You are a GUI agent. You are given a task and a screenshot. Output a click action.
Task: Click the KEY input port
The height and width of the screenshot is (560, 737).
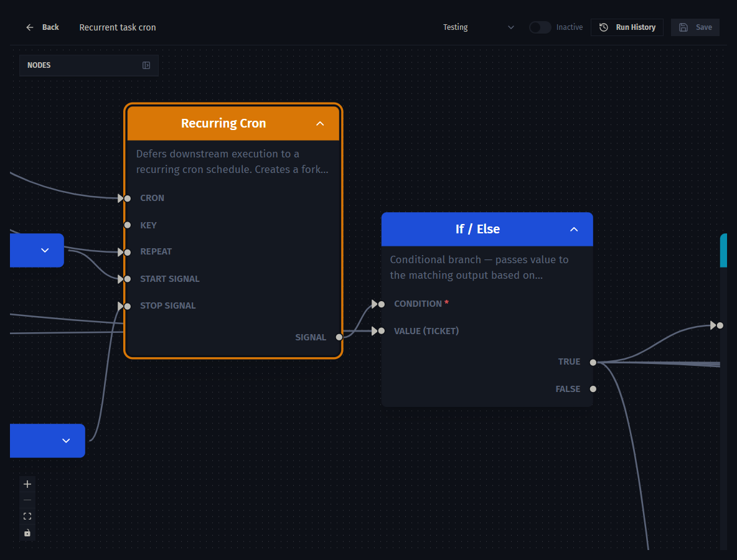tap(128, 225)
